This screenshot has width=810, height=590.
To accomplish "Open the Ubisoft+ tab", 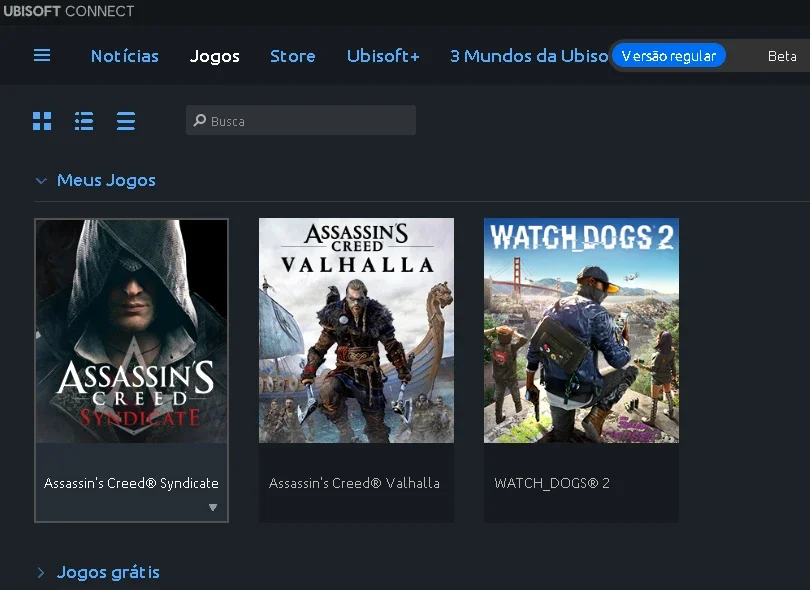I will pos(383,56).
